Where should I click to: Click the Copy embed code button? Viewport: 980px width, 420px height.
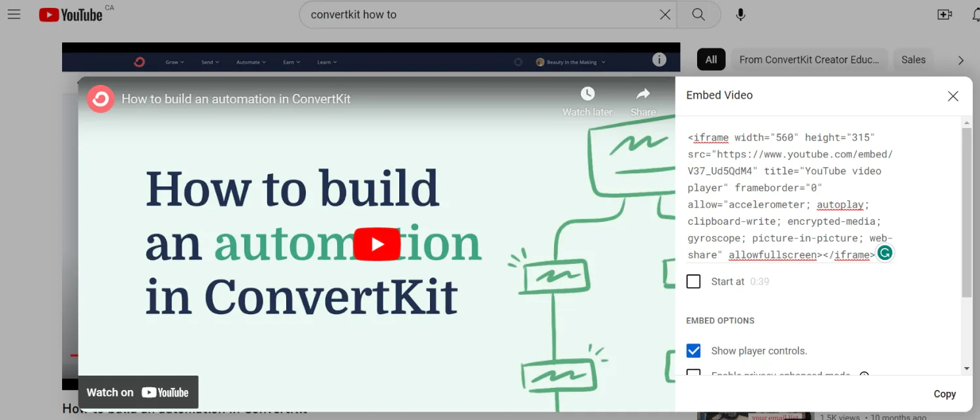click(944, 394)
